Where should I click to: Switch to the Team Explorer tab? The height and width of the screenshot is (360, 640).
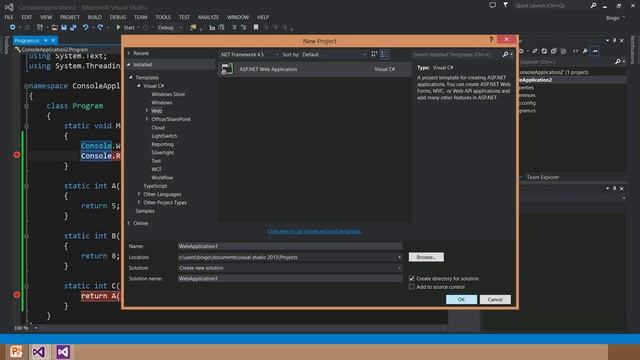pyautogui.click(x=543, y=177)
